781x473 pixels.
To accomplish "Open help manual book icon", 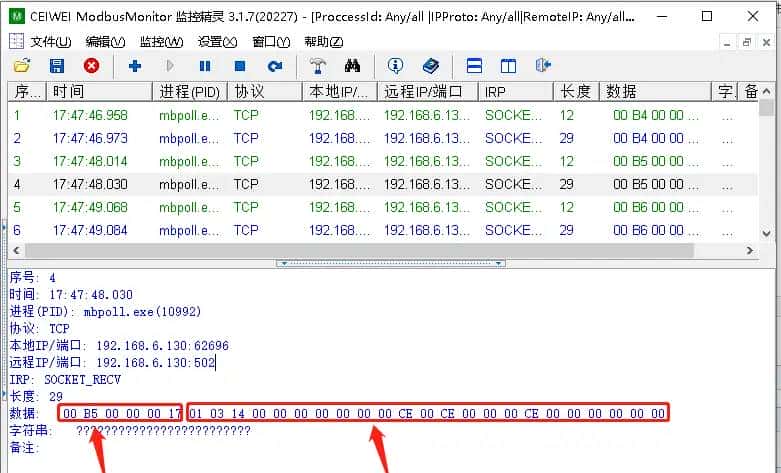I will 430,66.
